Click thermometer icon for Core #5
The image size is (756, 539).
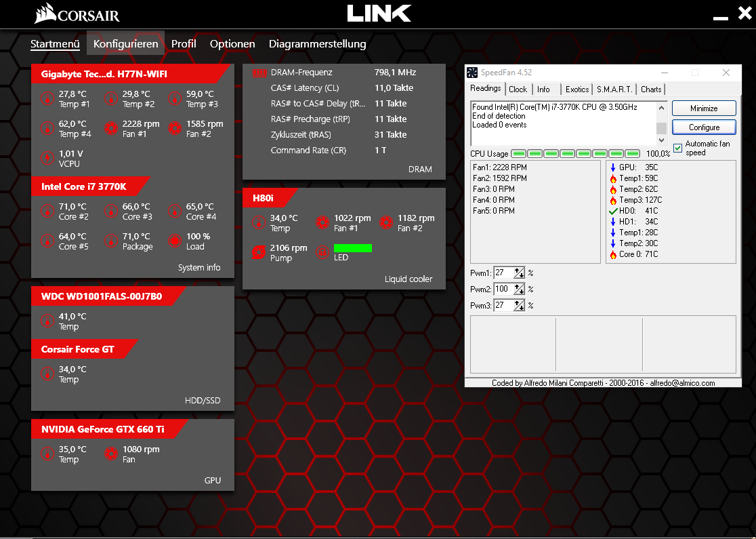47,241
